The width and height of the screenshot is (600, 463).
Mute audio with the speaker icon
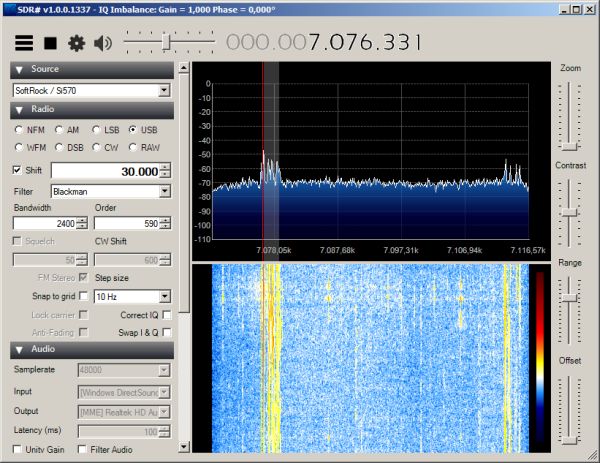[x=103, y=43]
